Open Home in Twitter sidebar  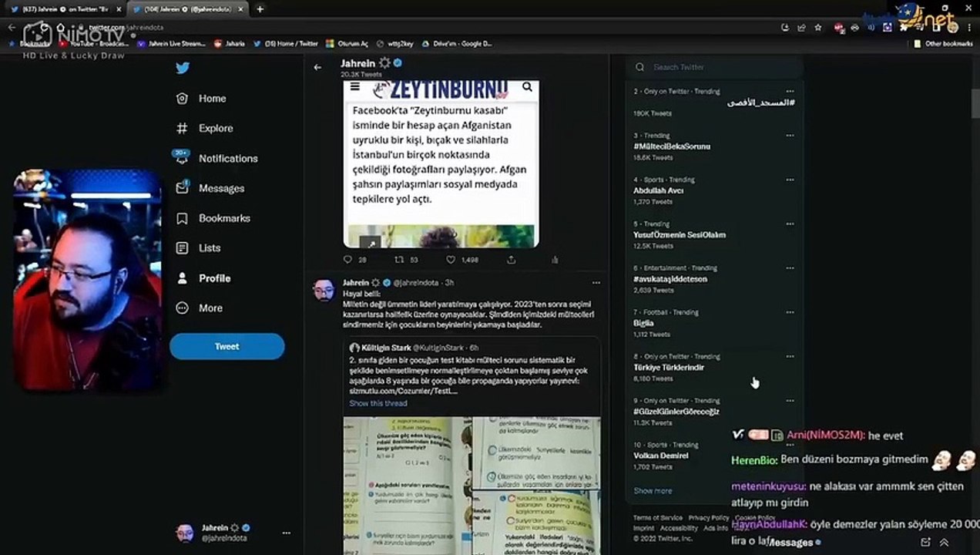click(201, 99)
